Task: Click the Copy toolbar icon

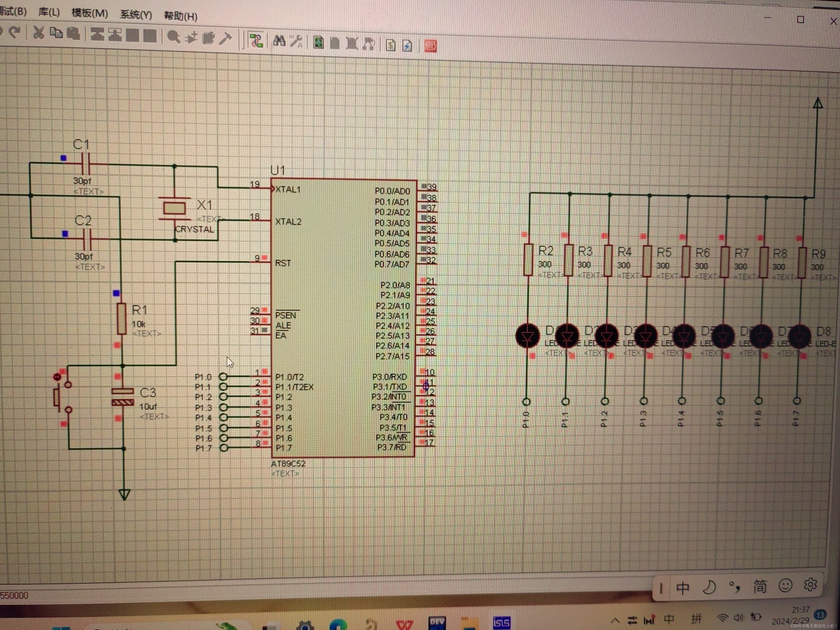Action: (56, 33)
